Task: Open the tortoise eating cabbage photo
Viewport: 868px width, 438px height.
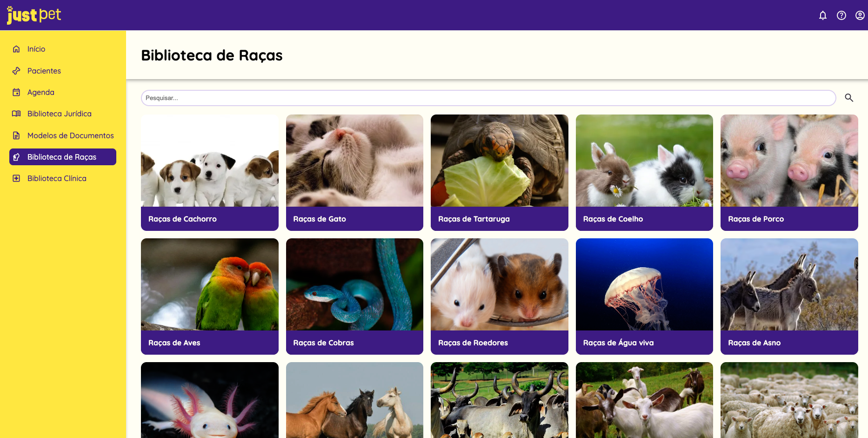Action: [500, 161]
